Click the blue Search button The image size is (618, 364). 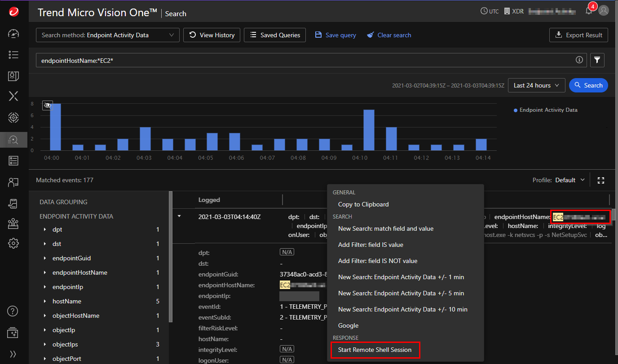(588, 85)
